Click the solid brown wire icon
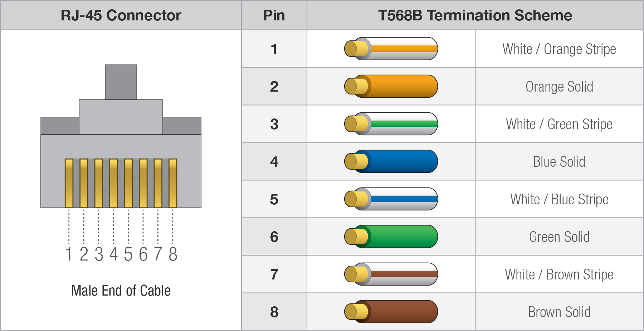The width and height of the screenshot is (644, 331). [x=391, y=312]
